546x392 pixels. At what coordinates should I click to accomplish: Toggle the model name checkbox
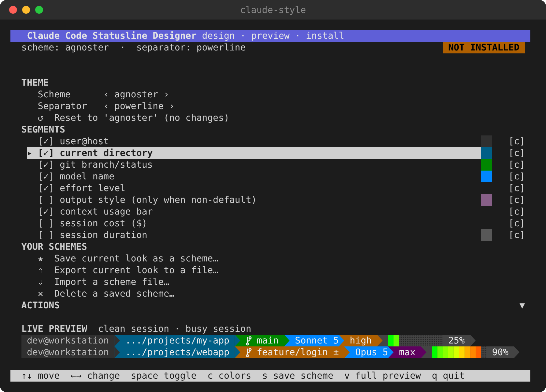coord(46,176)
